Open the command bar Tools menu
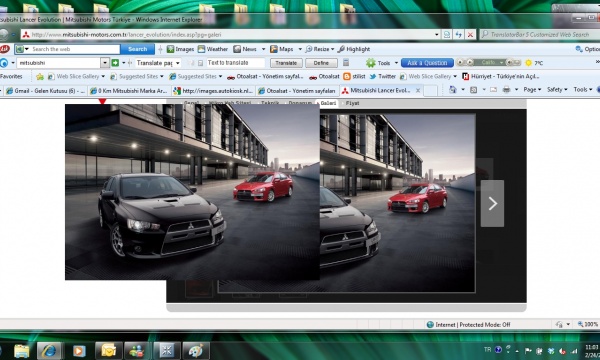The image size is (600, 360). (582, 90)
